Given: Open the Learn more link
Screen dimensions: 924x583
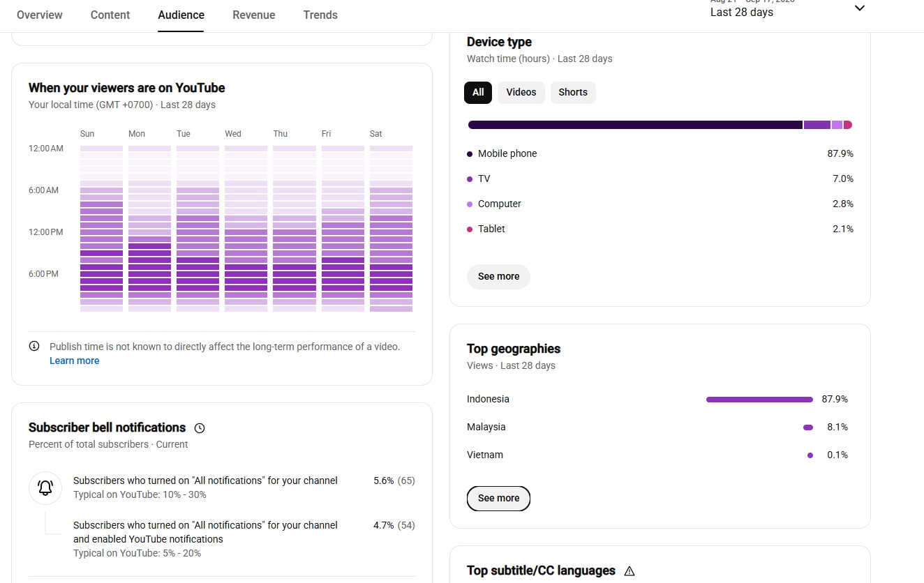Looking at the screenshot, I should pyautogui.click(x=75, y=361).
